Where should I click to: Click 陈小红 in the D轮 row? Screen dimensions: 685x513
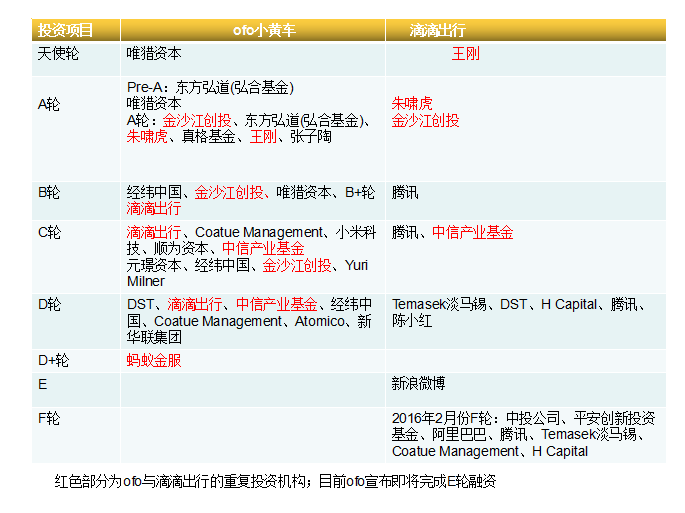click(x=412, y=321)
